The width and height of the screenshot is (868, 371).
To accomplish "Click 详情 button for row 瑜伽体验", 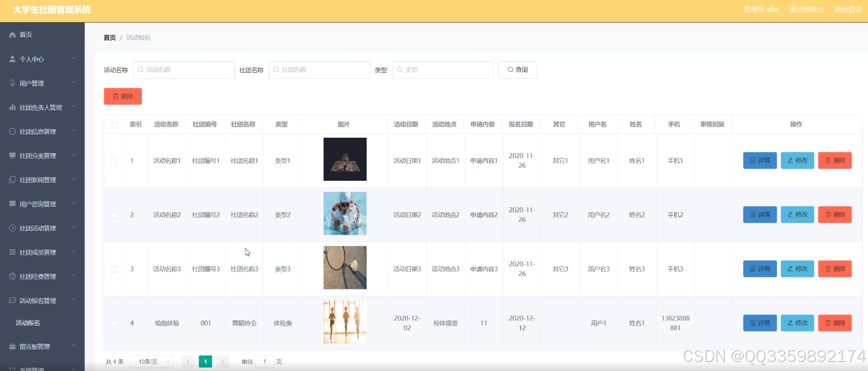I will coord(760,323).
